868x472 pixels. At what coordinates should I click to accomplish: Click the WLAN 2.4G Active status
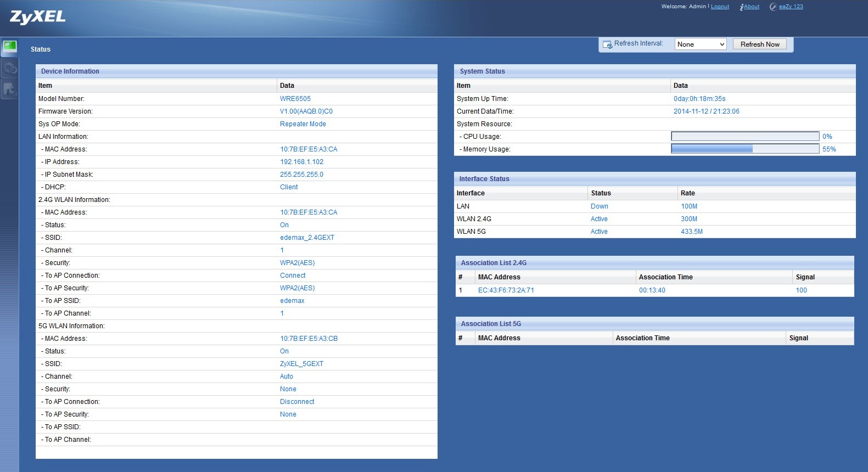coord(599,219)
